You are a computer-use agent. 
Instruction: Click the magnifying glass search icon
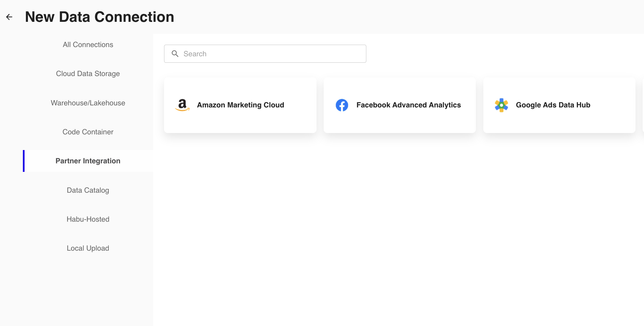click(x=175, y=54)
